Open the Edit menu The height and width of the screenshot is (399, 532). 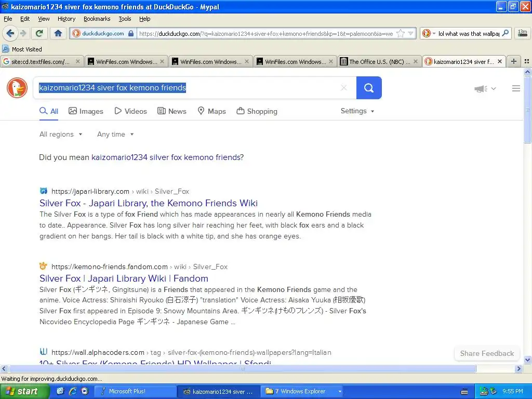[x=25, y=19]
